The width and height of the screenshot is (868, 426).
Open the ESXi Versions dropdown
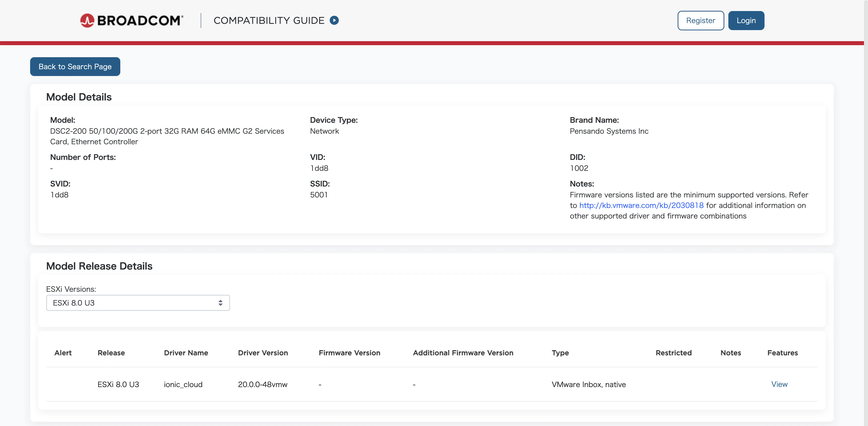[x=138, y=303]
